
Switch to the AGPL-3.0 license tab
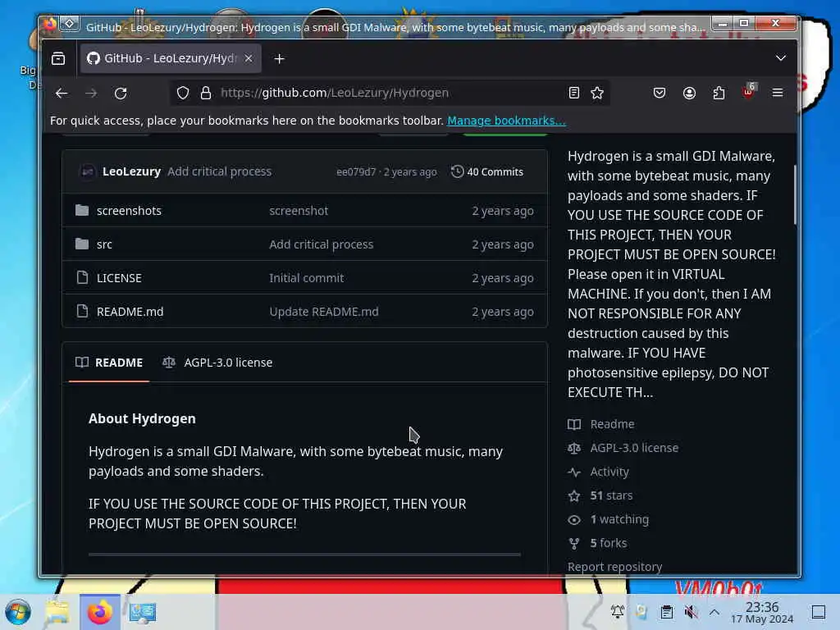coord(217,363)
